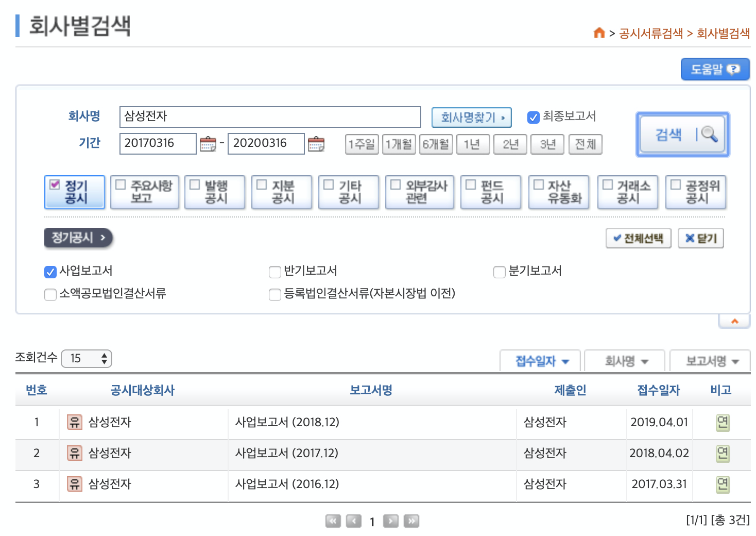Enable the 발행공시 category checkbox

195,184
